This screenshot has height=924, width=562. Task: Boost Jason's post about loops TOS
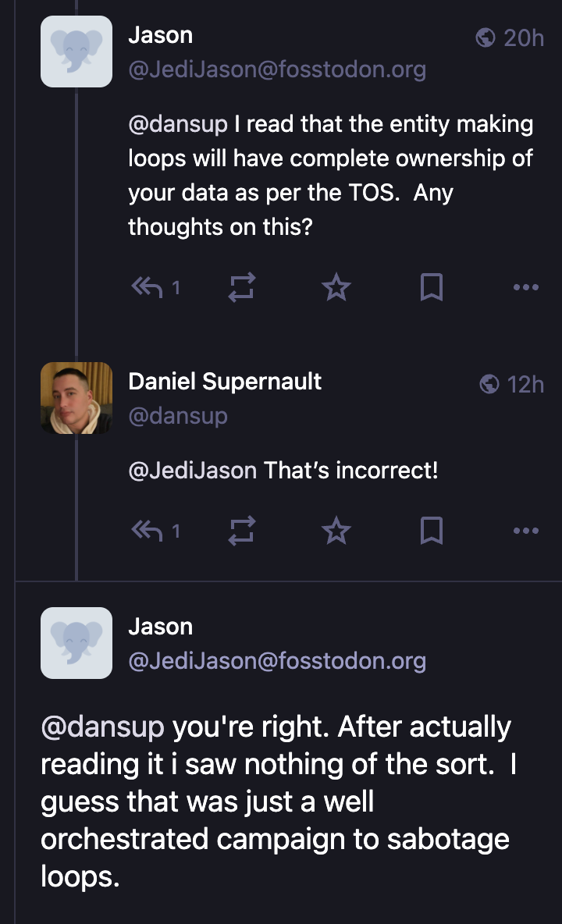(241, 288)
